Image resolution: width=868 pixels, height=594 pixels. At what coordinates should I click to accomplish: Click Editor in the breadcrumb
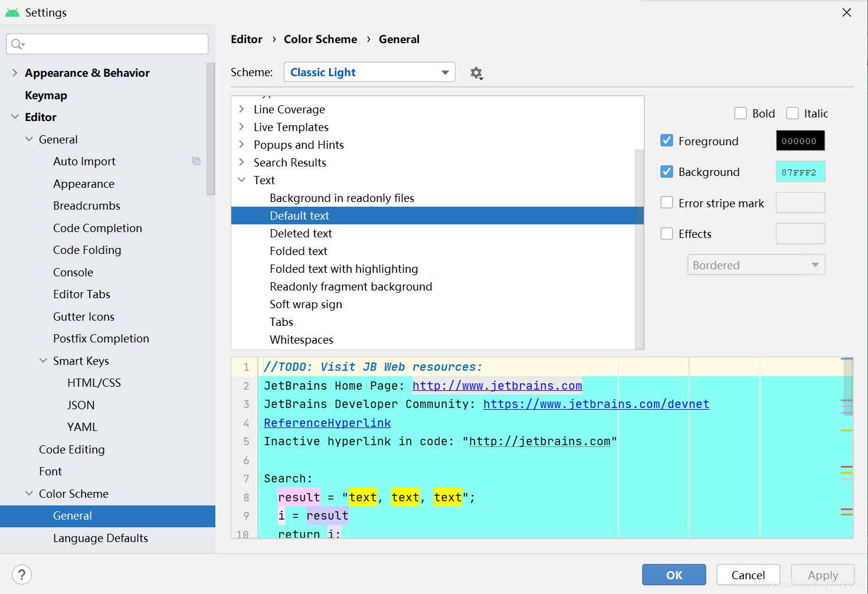click(x=247, y=40)
